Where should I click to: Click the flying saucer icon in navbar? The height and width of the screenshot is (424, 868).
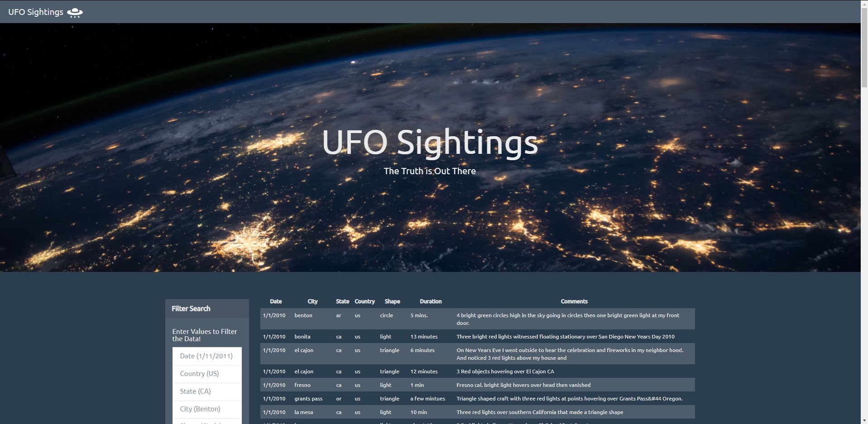pyautogui.click(x=75, y=12)
